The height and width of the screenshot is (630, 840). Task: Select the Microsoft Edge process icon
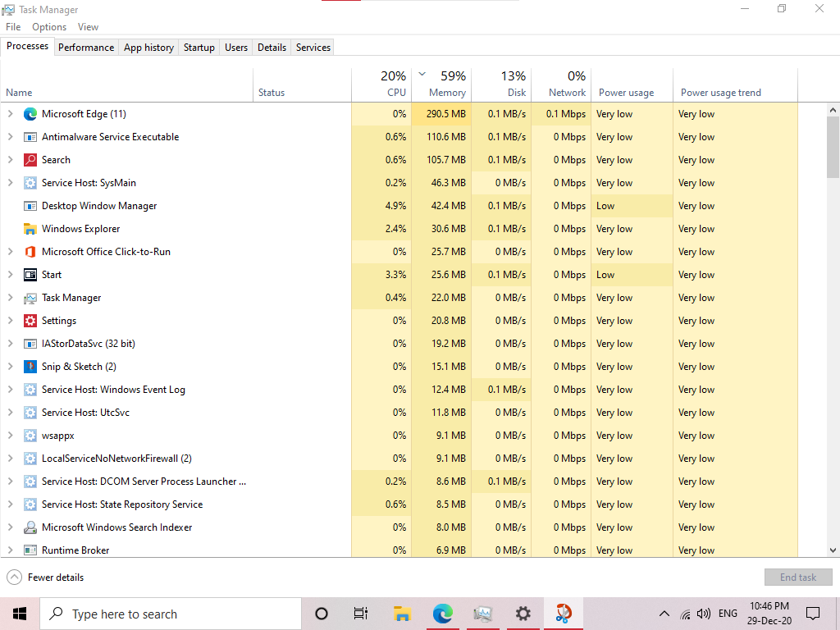[x=30, y=114]
